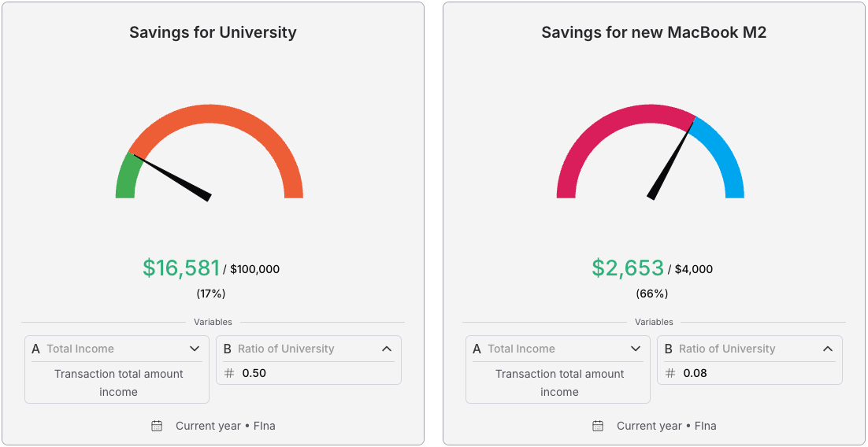The width and height of the screenshot is (868, 447).
Task: Click the number sign icon beside 0.08
Action: coord(670,373)
